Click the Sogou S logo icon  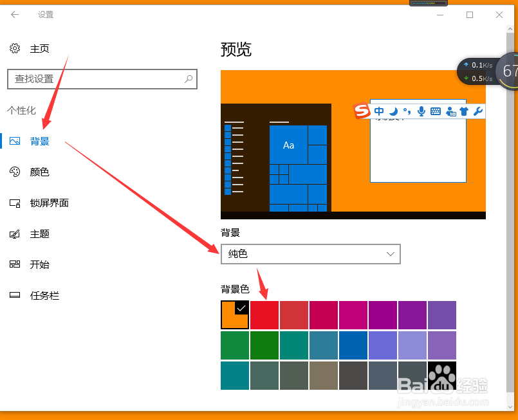[362, 111]
